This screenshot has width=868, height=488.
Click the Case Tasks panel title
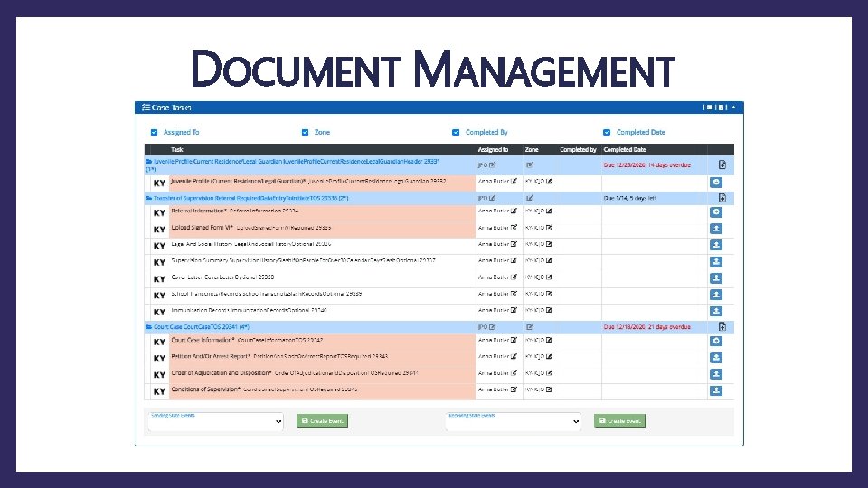[172, 108]
